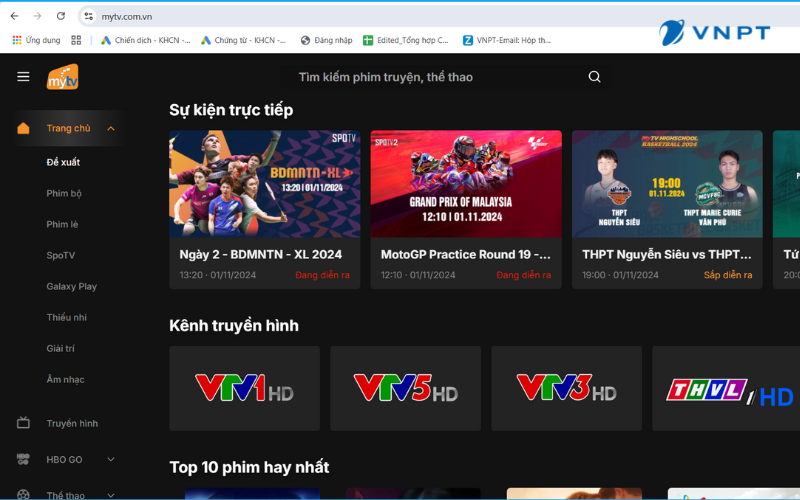Click the Thể thao sports icon

[23, 494]
